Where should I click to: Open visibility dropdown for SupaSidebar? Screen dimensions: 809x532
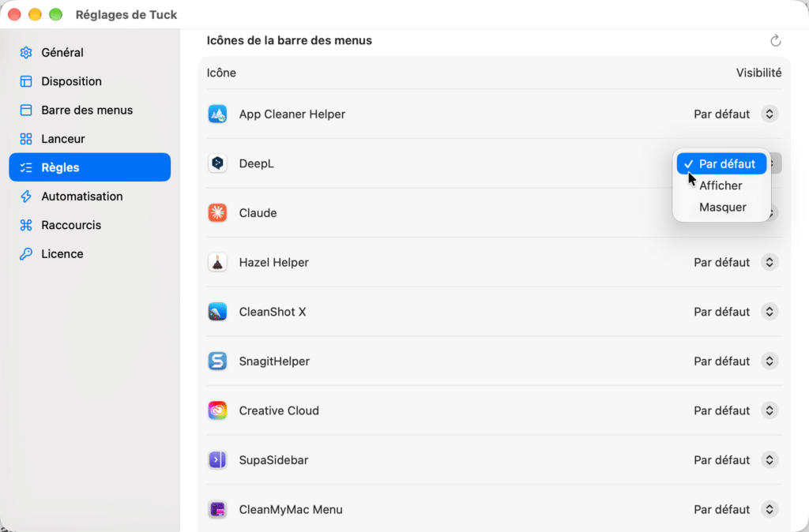coord(769,460)
